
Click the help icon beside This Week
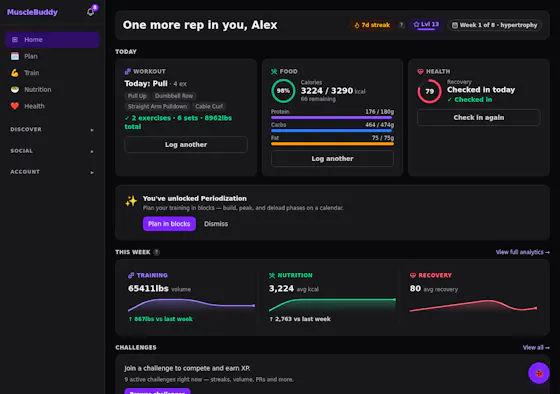tap(156, 252)
